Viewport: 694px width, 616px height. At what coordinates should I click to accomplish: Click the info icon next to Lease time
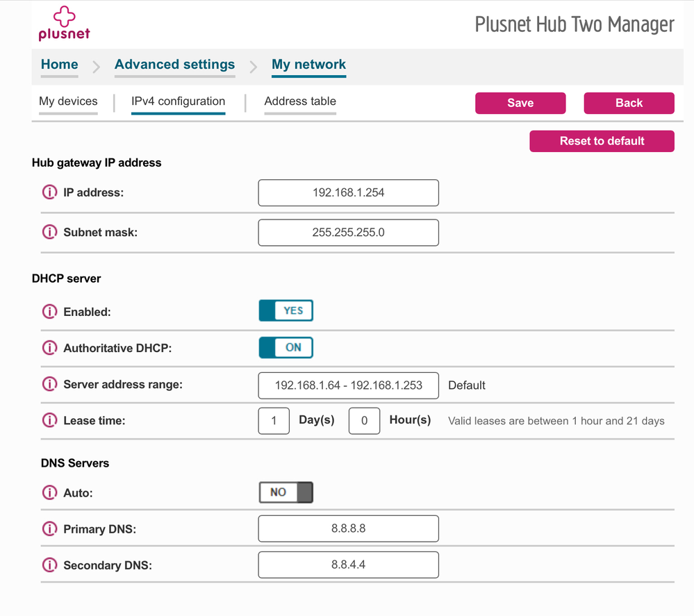(x=49, y=420)
